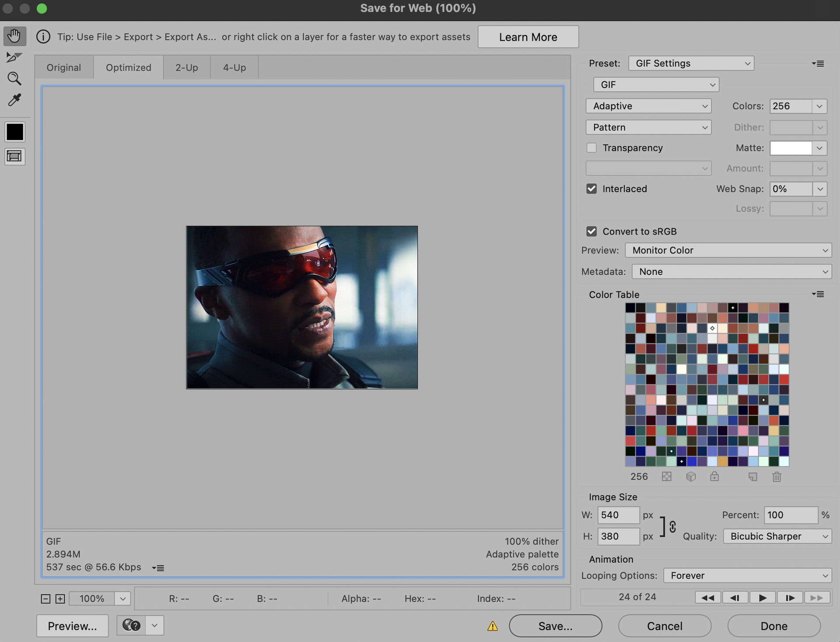The width and height of the screenshot is (840, 642).
Task: Click the Web Snap 0% field
Action: pyautogui.click(x=791, y=189)
